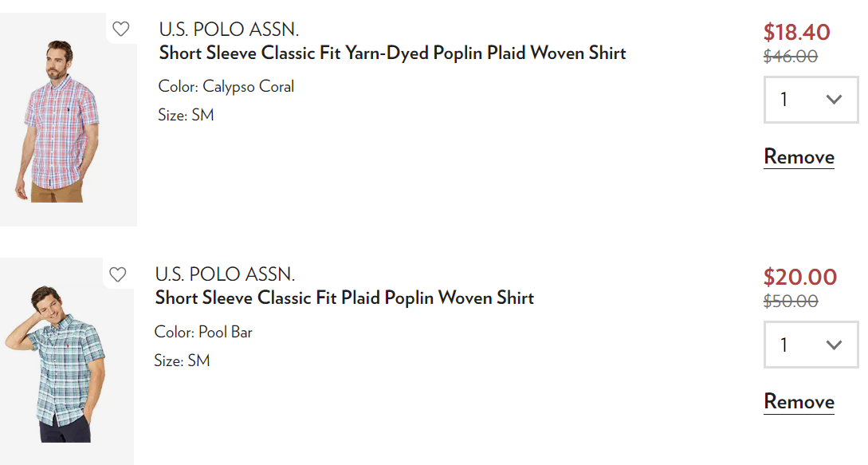
Task: Select the crossed-out $50.00 original price
Action: [x=791, y=301]
